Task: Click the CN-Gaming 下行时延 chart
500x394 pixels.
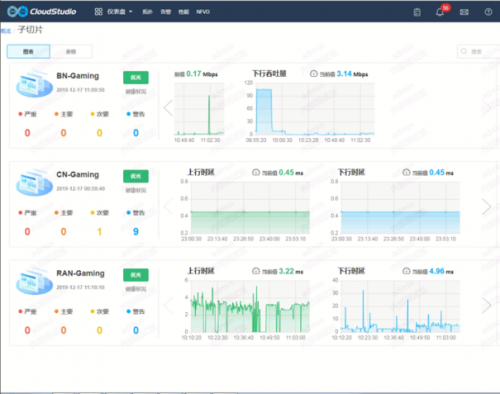Action: (x=400, y=207)
